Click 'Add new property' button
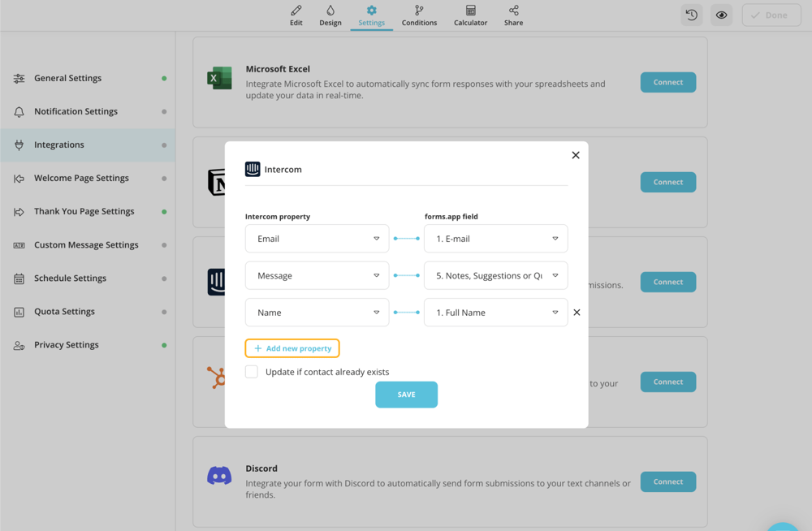 (292, 348)
